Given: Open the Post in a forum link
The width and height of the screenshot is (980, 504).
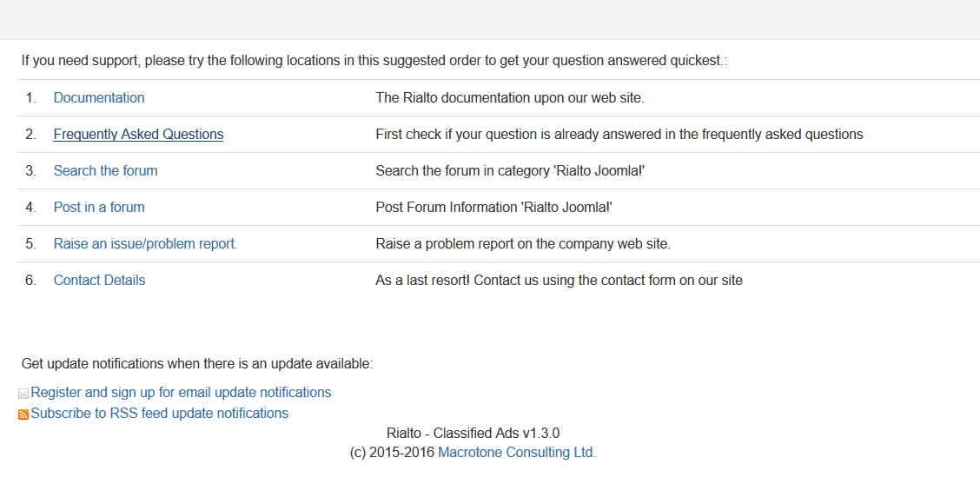Looking at the screenshot, I should 99,208.
